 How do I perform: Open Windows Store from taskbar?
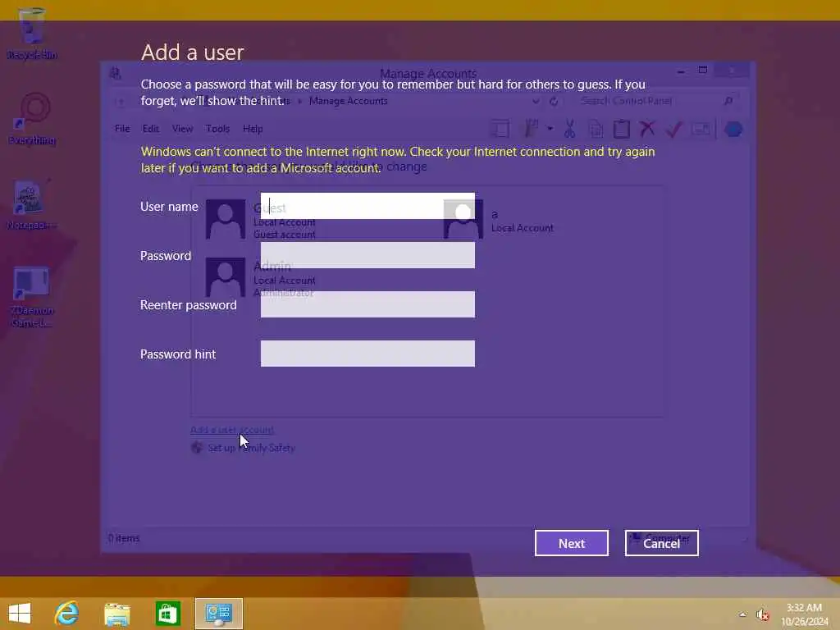167,614
